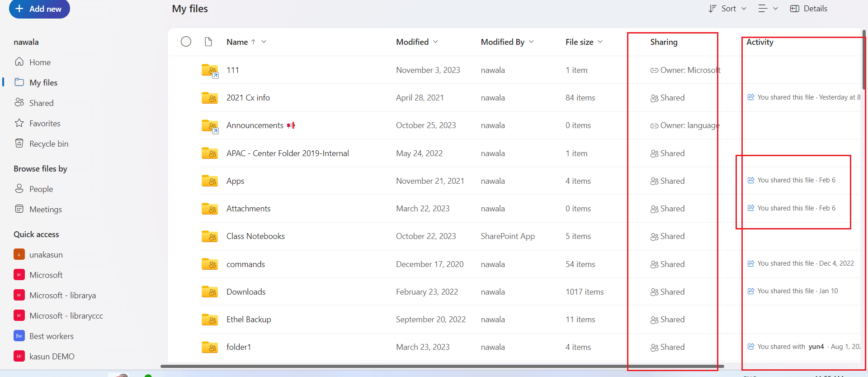The width and height of the screenshot is (868, 377).
Task: Select the document type icon in column header
Action: pos(208,41)
